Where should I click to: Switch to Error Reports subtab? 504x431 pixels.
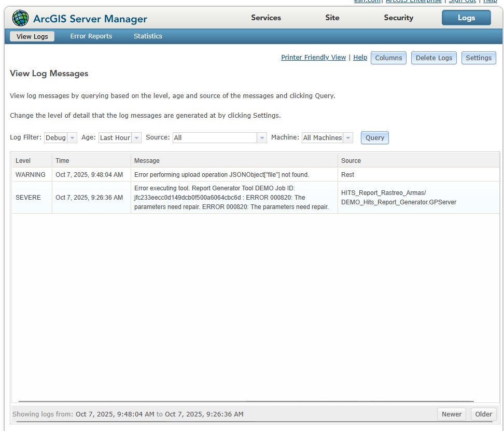91,36
